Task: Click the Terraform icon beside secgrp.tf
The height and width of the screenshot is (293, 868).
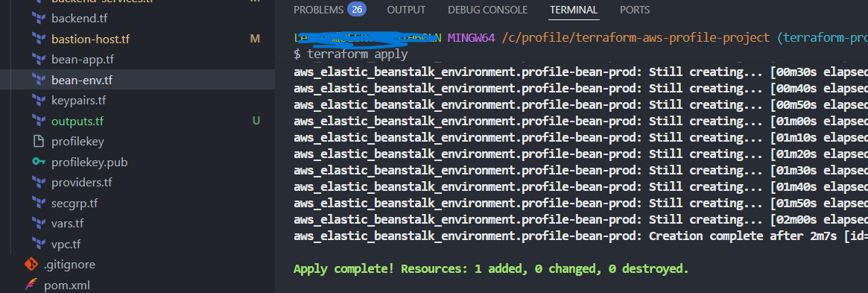Action: (38, 203)
